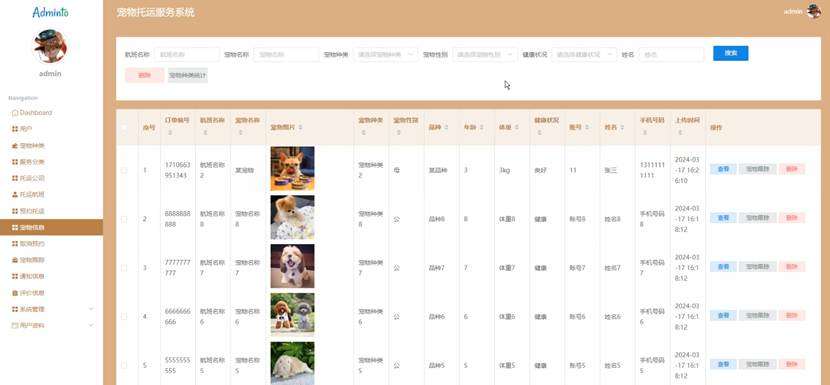Open the admin avatar in top-right corner
This screenshot has width=830, height=385.
814,11
